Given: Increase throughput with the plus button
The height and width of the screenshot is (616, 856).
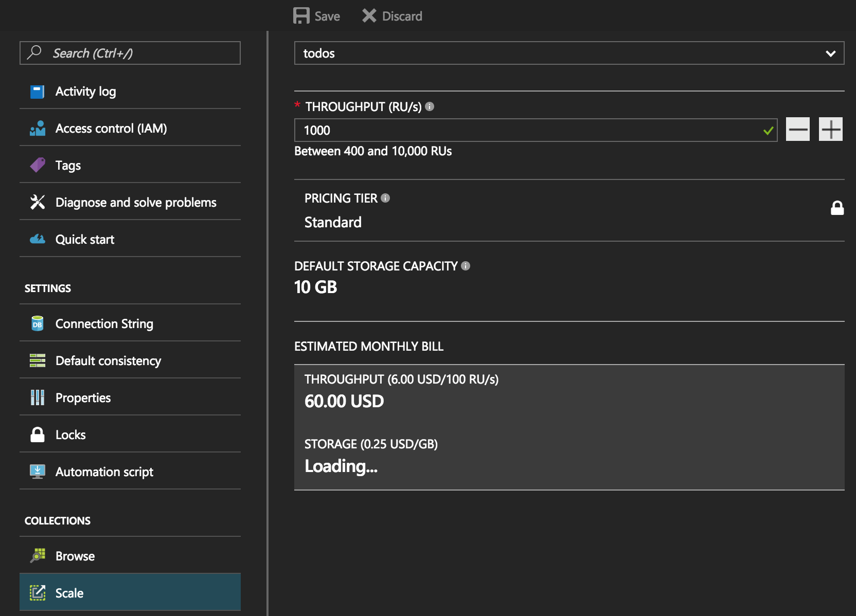Looking at the screenshot, I should 830,130.
